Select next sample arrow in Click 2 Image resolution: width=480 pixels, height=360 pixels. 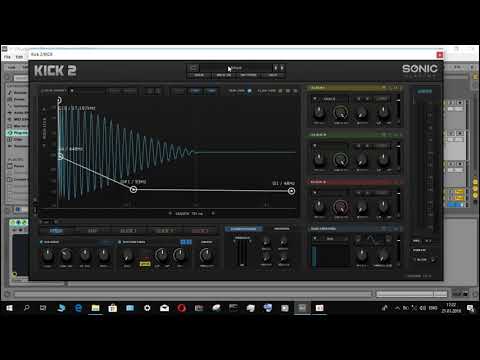(x=367, y=146)
